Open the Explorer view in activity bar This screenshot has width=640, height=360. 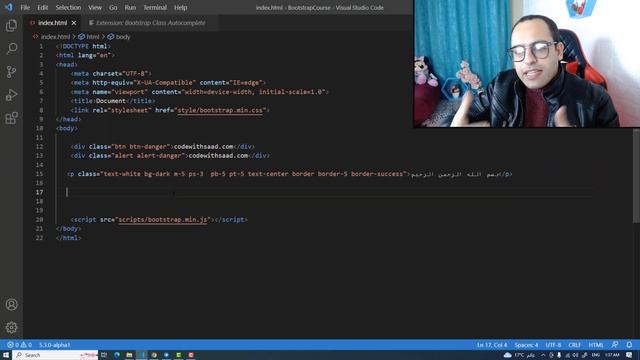tap(11, 26)
